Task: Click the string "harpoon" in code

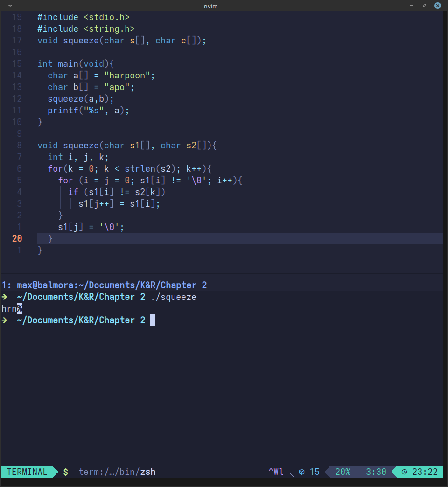Action: 127,76
